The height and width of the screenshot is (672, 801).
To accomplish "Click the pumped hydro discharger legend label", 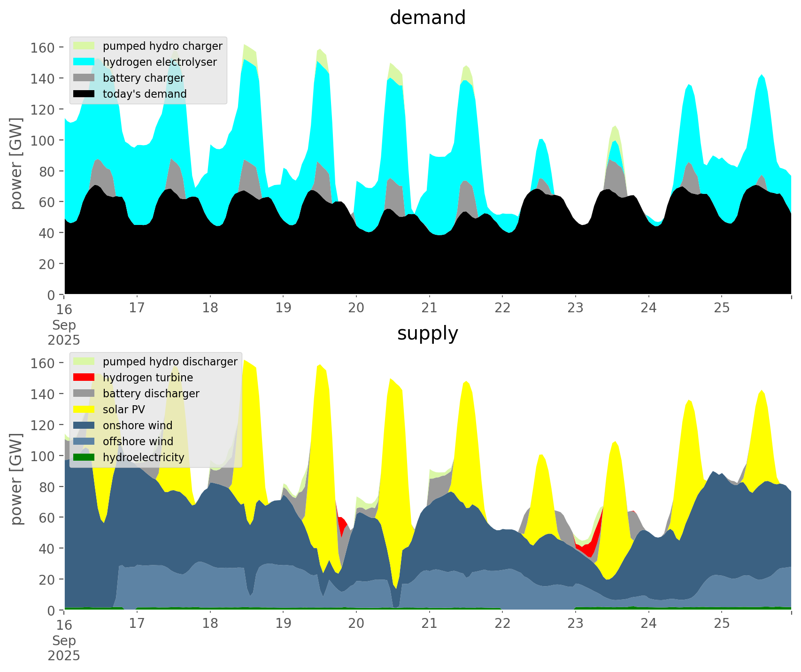I will click(x=170, y=362).
